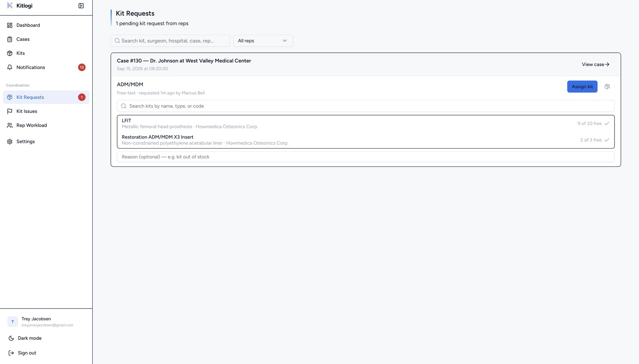639x364 pixels.
Task: Click the dark mode moon icon
Action: pos(11,338)
